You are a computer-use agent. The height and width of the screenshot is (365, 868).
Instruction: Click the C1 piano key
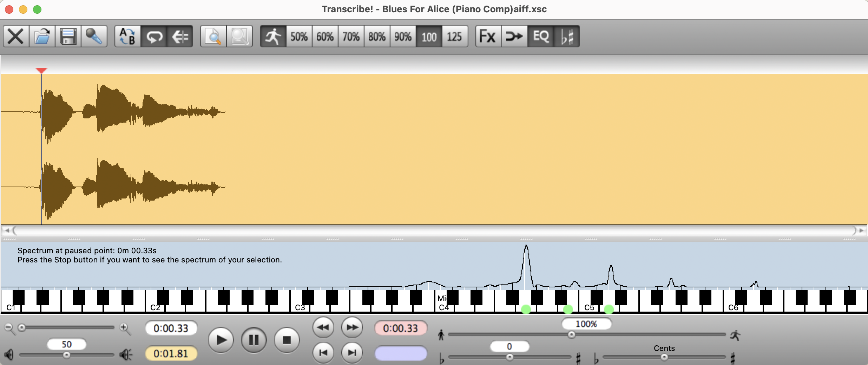11,307
